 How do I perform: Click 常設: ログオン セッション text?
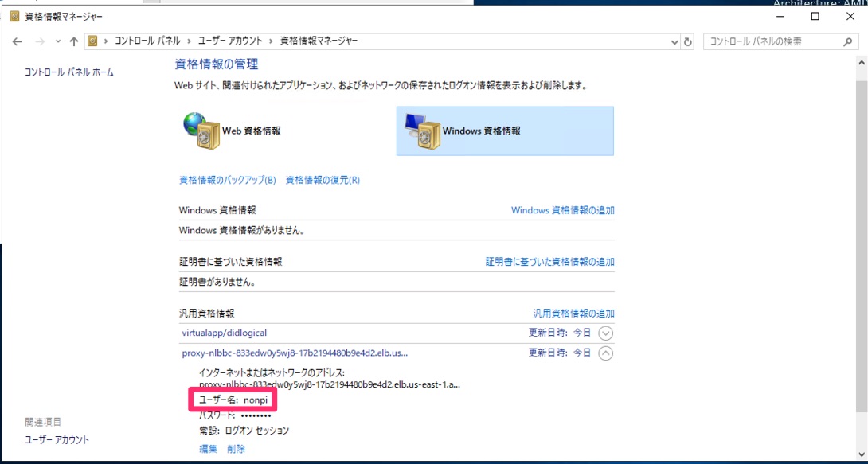click(x=244, y=431)
